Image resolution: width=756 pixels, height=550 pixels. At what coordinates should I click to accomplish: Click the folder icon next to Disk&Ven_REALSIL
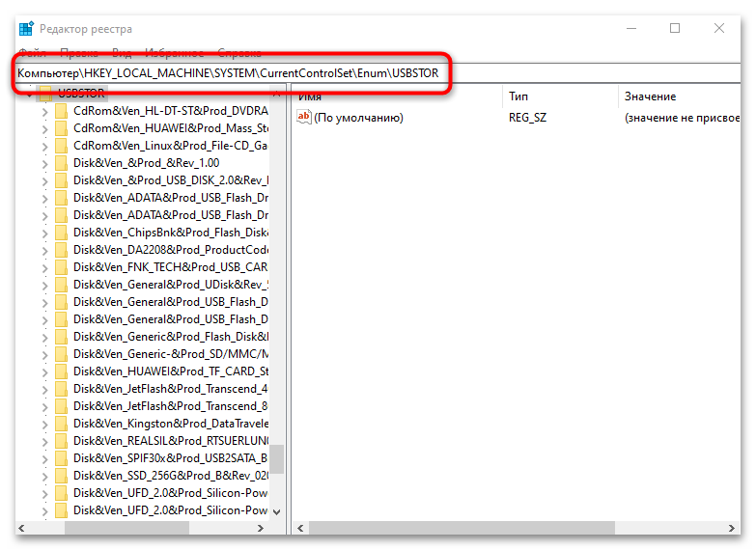click(x=62, y=441)
